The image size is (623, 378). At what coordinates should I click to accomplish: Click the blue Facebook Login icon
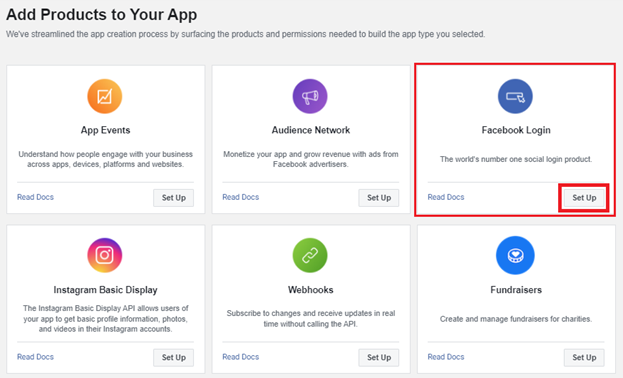click(x=515, y=96)
